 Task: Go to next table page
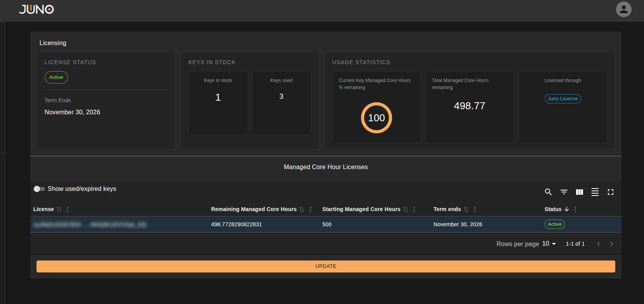612,244
